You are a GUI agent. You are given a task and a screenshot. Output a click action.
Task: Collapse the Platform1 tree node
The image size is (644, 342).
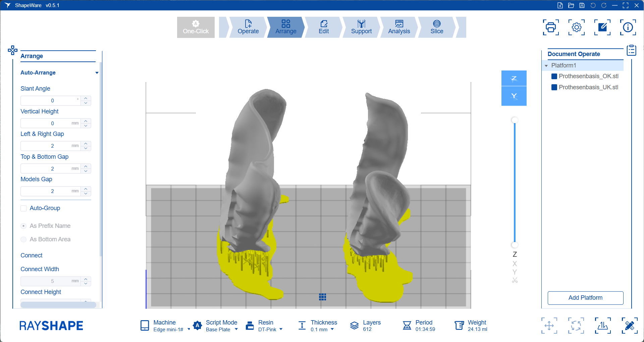(546, 66)
